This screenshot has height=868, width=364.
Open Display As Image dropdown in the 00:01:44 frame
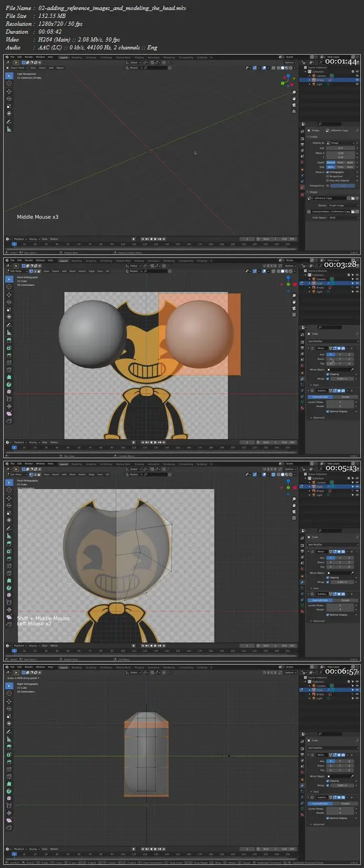click(341, 143)
